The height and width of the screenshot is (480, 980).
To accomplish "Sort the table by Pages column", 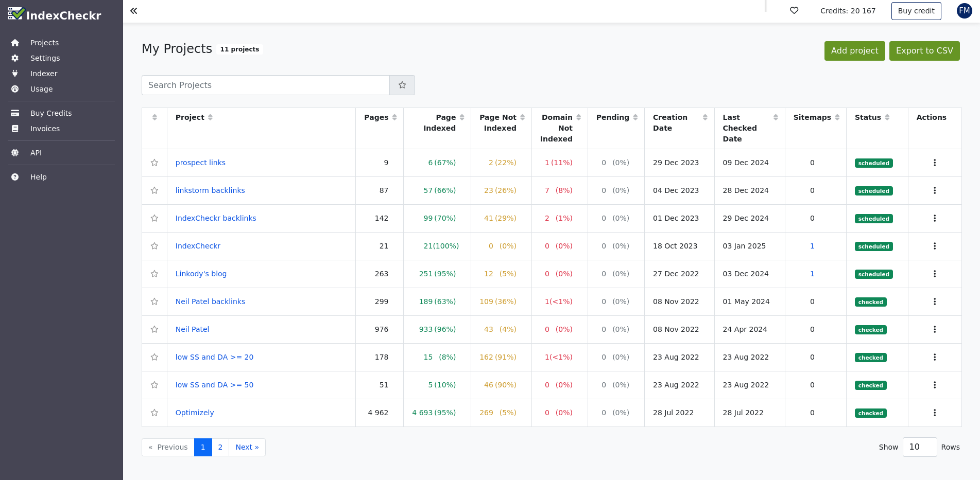I will [394, 117].
